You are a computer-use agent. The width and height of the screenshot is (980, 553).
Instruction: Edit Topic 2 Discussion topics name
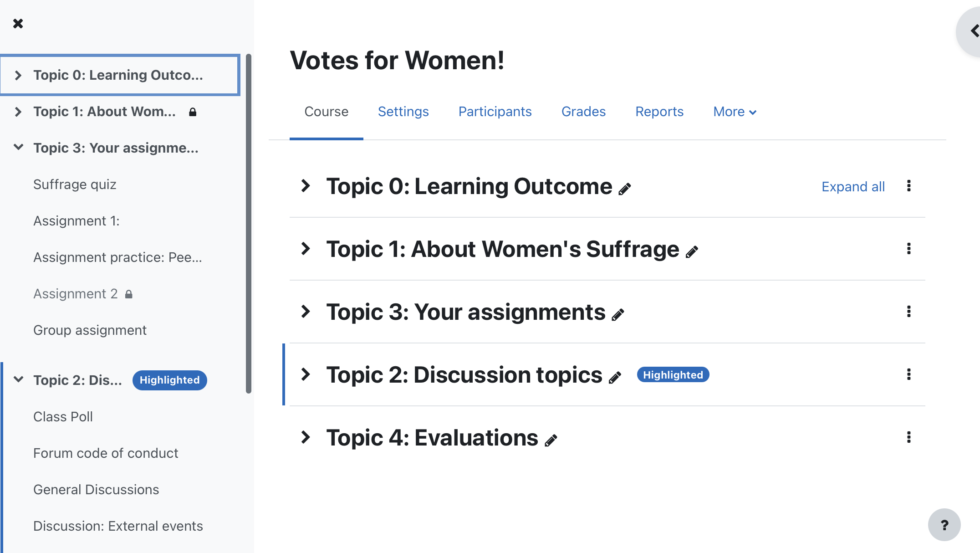[615, 377]
